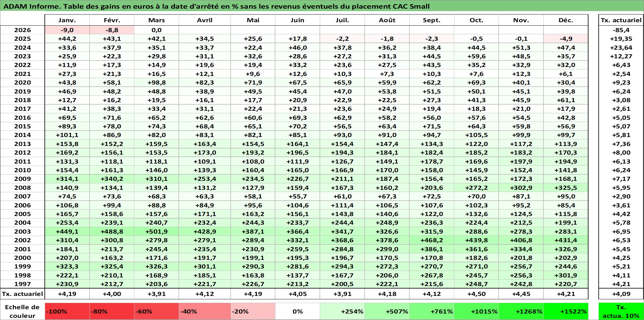The image size is (644, 320).
Task: Click the +1268% green scale swatch
Action: click(521, 311)
